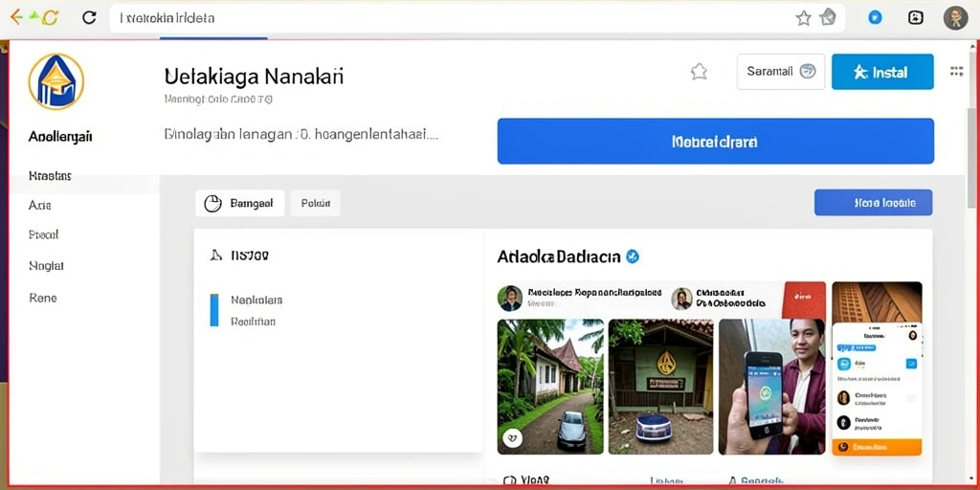Favorite the app with the star outline icon
The width and height of the screenshot is (980, 490).
pos(699,72)
